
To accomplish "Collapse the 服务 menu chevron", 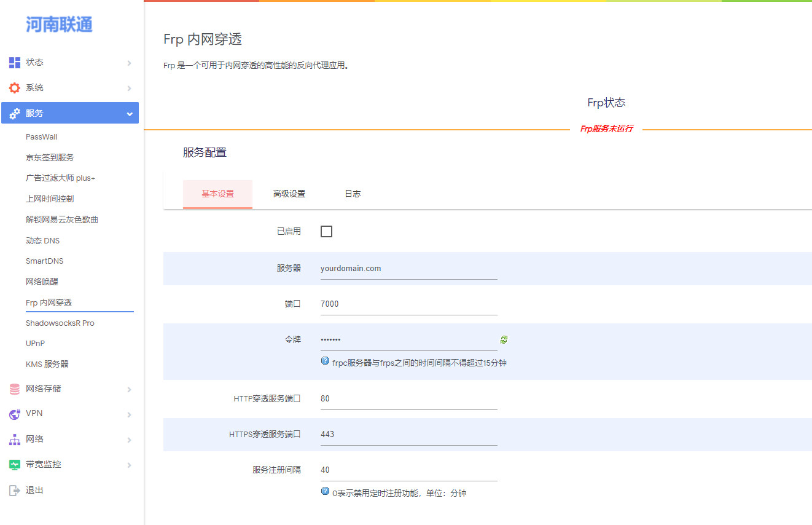I will pos(129,114).
